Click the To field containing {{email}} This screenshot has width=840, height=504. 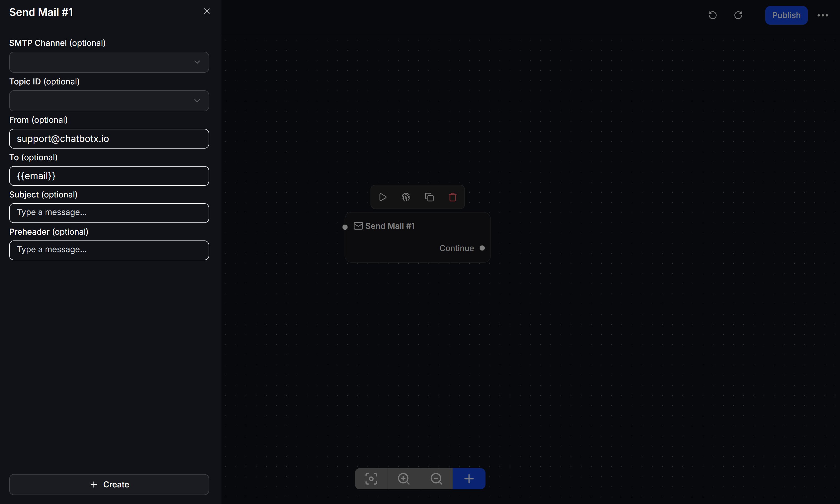pos(109,176)
